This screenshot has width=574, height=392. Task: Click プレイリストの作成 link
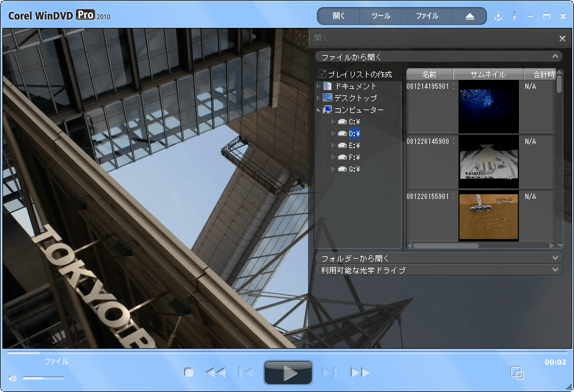click(x=360, y=74)
